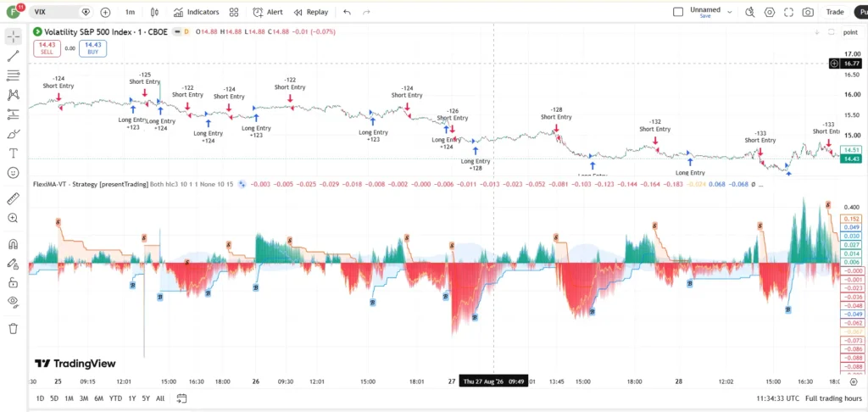Create a new Alert

268,12
